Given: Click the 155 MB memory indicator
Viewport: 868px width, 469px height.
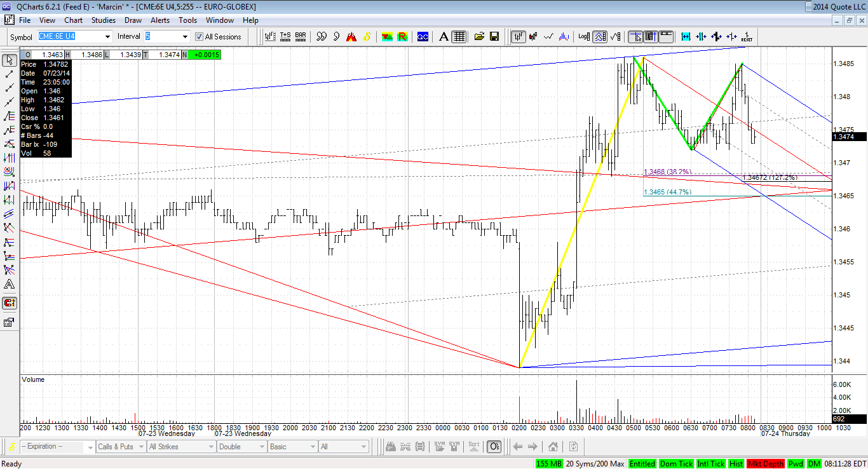Looking at the screenshot, I should pyautogui.click(x=549, y=464).
